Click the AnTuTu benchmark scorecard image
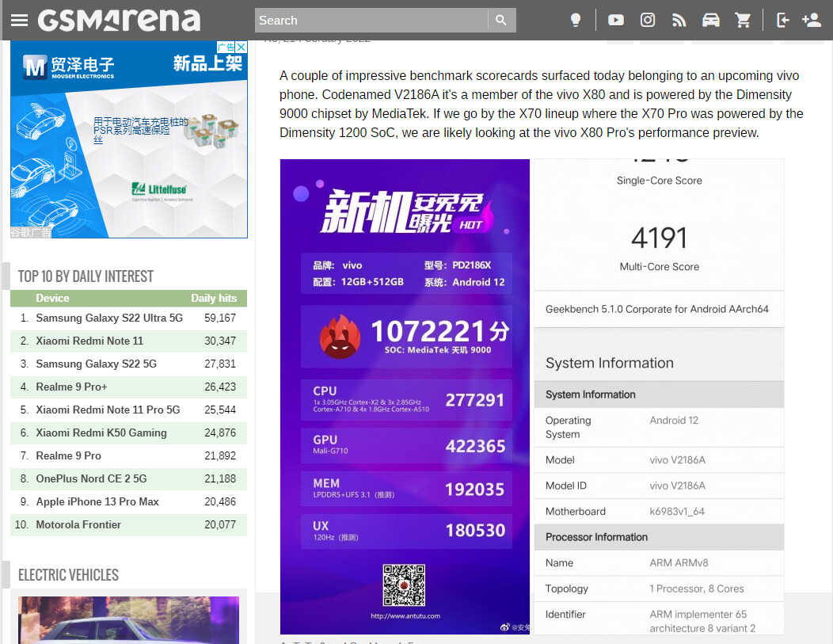 click(405, 396)
